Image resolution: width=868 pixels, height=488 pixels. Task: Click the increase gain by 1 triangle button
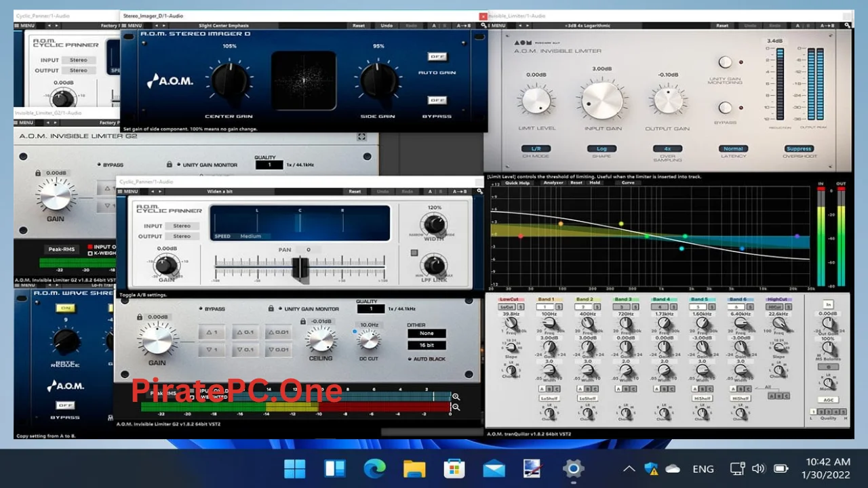212,332
